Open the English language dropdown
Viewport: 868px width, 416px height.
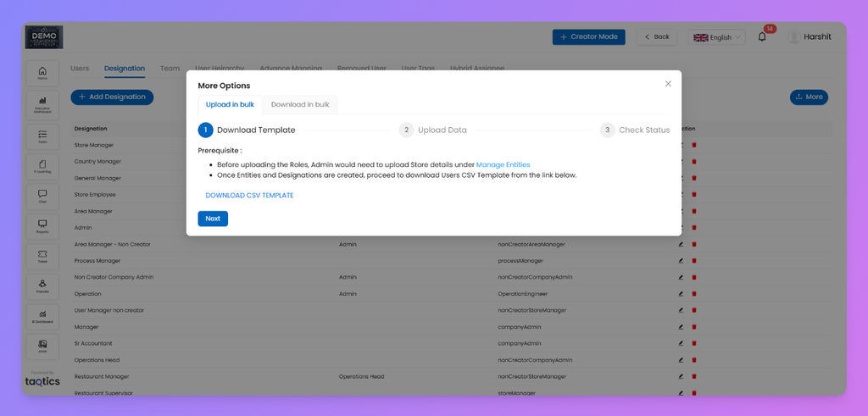[716, 37]
